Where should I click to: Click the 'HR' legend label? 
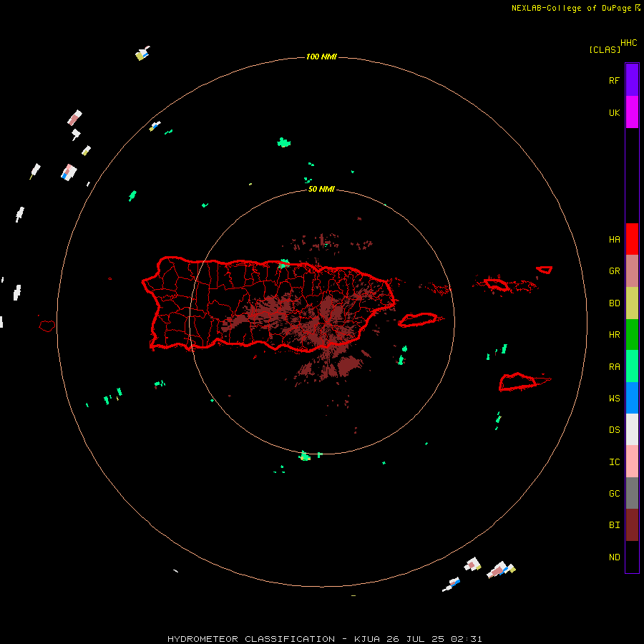pyautogui.click(x=614, y=335)
